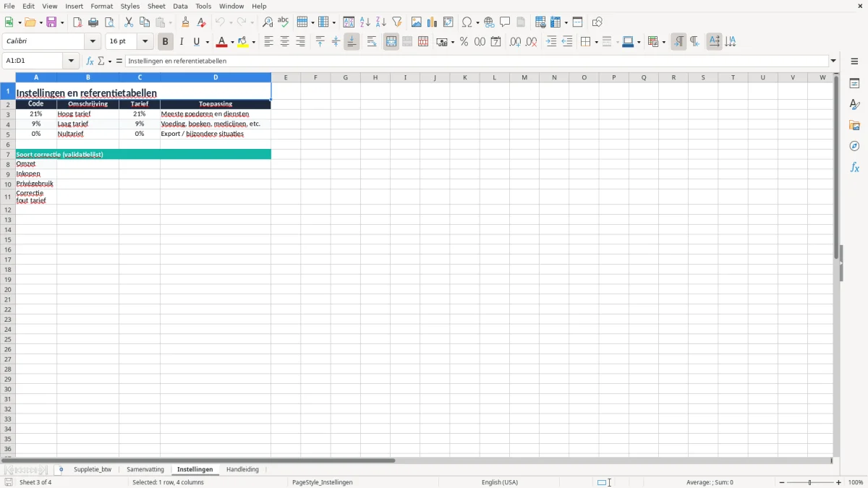
Task: Toggle Bold formatting
Action: pyautogui.click(x=166, y=42)
